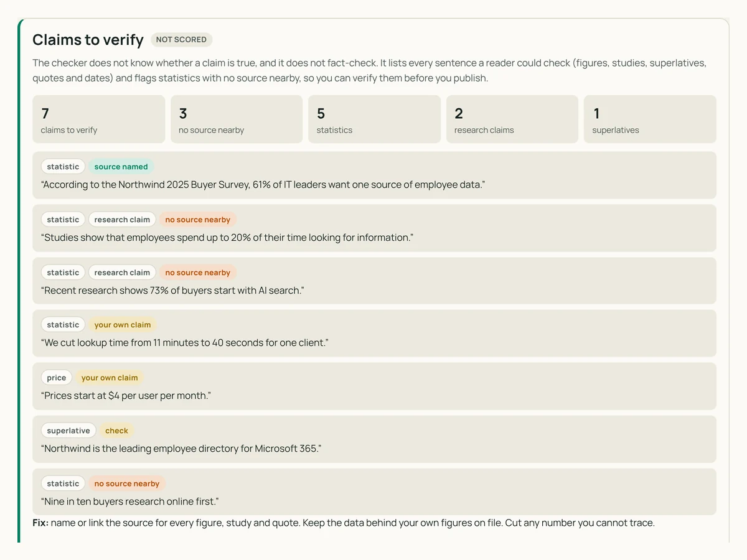Select the 5 statistics summary card

pyautogui.click(x=374, y=119)
